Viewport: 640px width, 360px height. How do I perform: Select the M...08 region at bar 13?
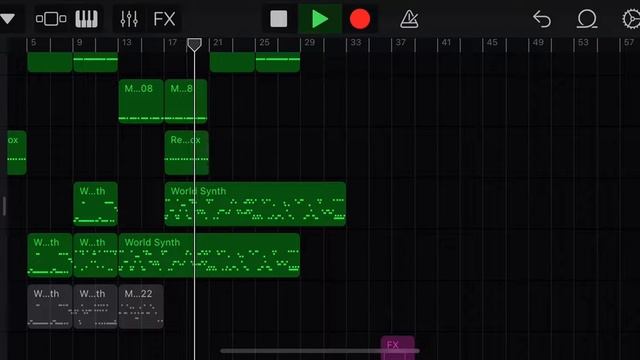pos(141,101)
